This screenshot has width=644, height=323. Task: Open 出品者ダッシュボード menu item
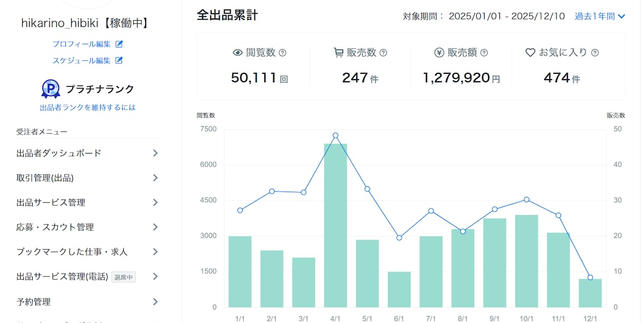pos(88,153)
